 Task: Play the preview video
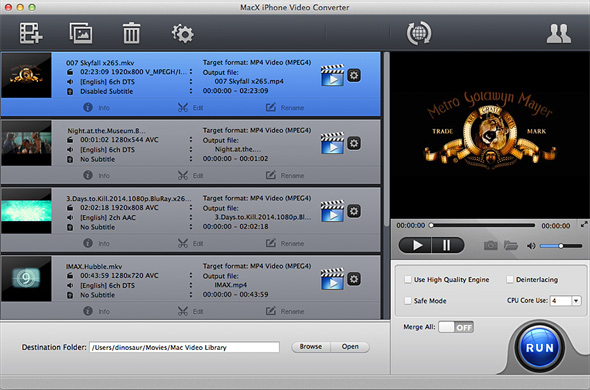[415, 245]
